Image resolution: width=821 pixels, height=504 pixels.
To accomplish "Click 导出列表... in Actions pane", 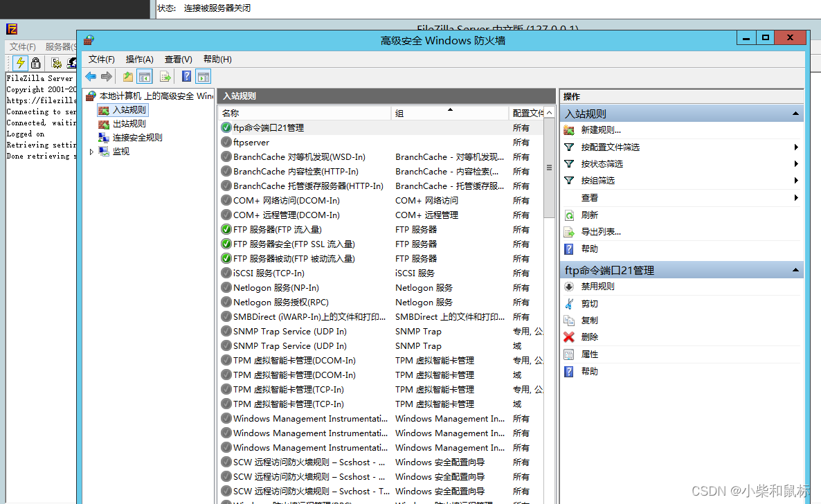I will (x=601, y=231).
